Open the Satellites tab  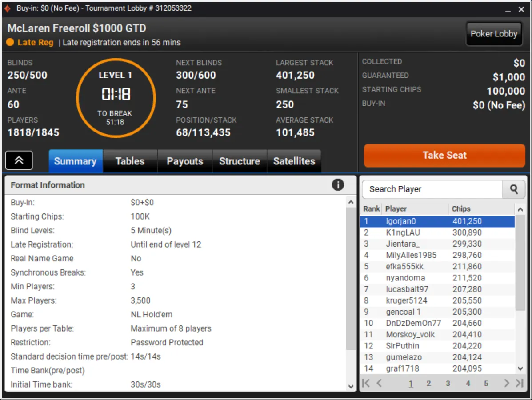point(294,161)
